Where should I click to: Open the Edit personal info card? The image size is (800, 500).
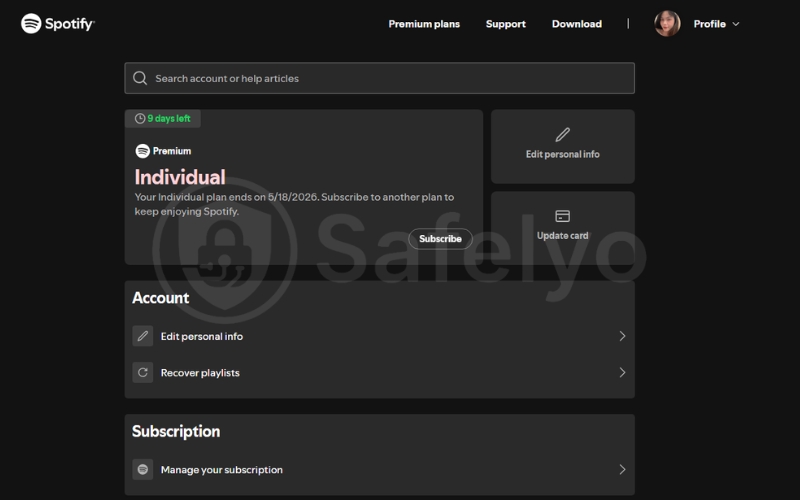(x=563, y=146)
